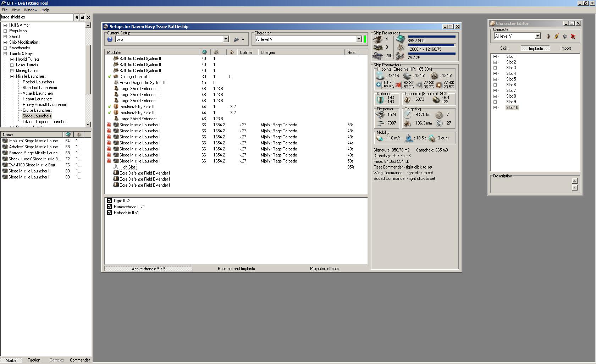Click the targeting range icon

407,115
